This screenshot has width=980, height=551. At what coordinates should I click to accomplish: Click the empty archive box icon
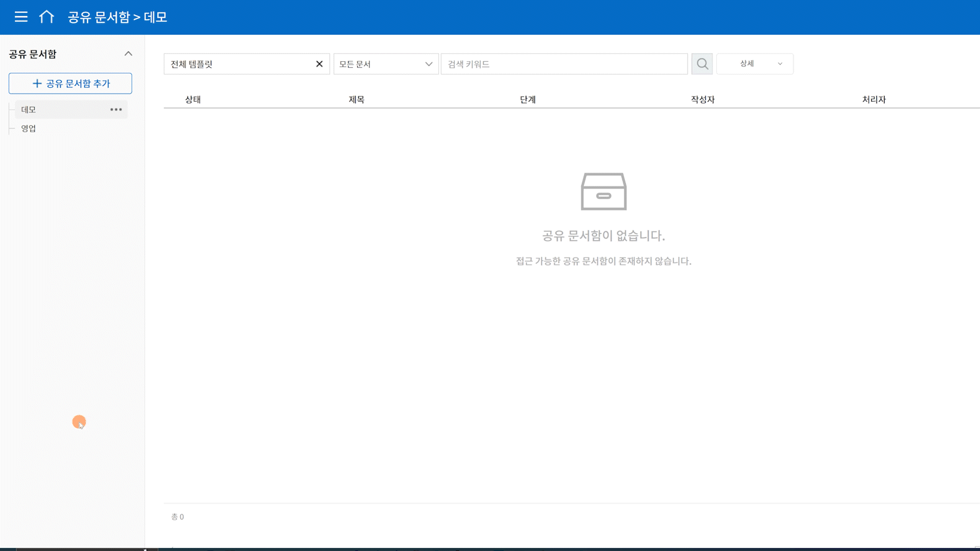click(603, 191)
